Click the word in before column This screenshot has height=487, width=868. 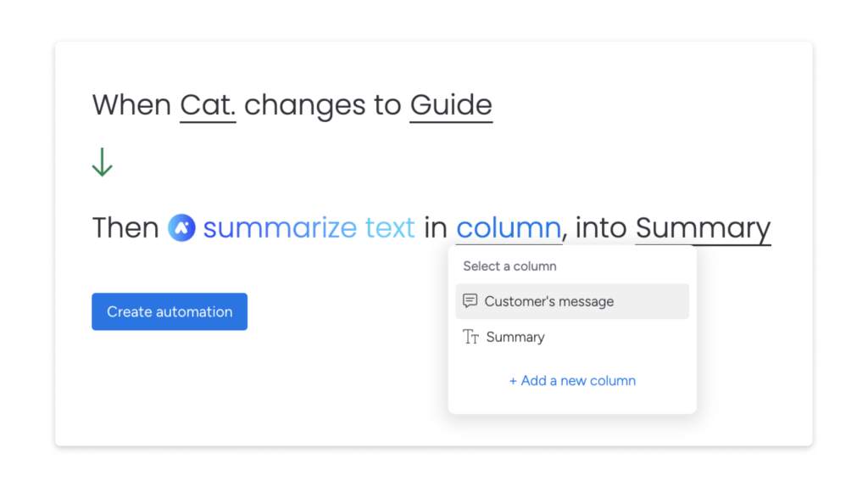coord(436,227)
